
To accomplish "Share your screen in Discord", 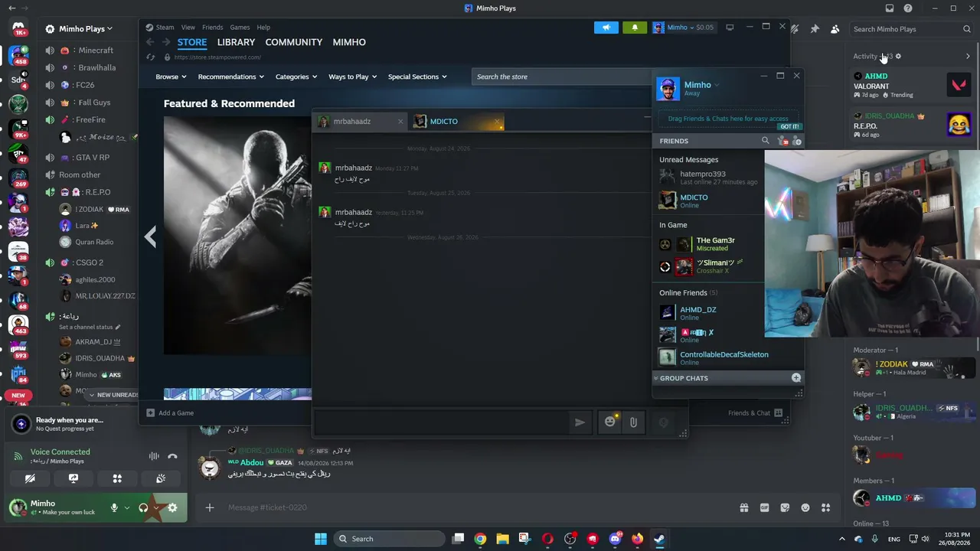I will point(73,478).
